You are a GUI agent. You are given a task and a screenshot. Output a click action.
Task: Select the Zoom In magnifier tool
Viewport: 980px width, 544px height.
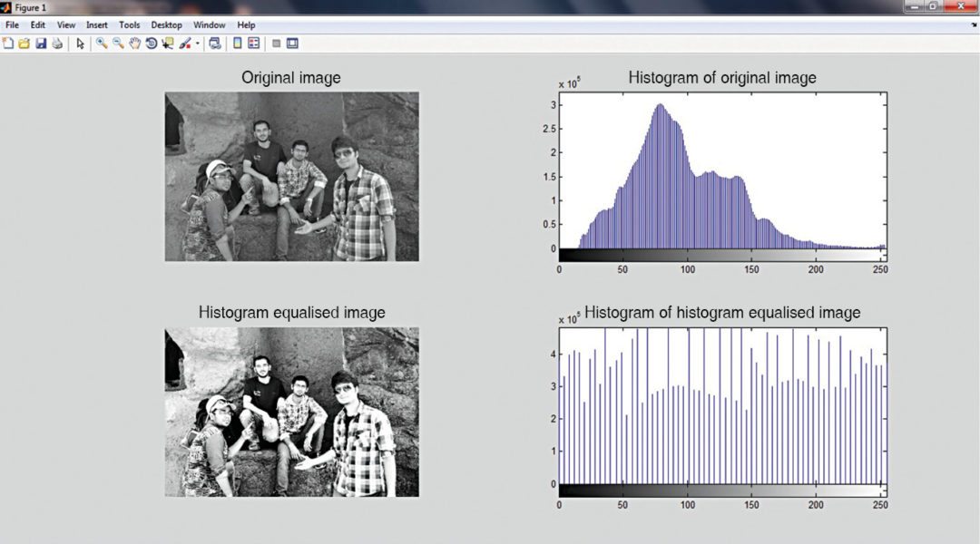pyautogui.click(x=102, y=43)
